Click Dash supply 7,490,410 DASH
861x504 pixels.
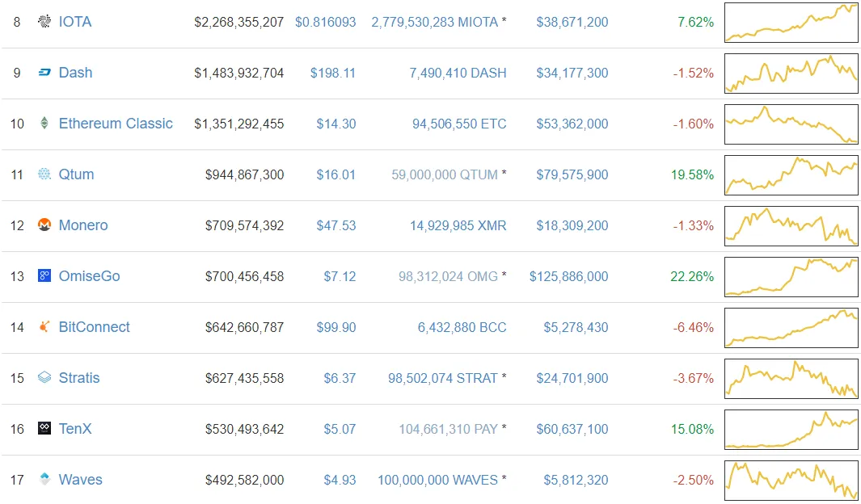(x=458, y=73)
